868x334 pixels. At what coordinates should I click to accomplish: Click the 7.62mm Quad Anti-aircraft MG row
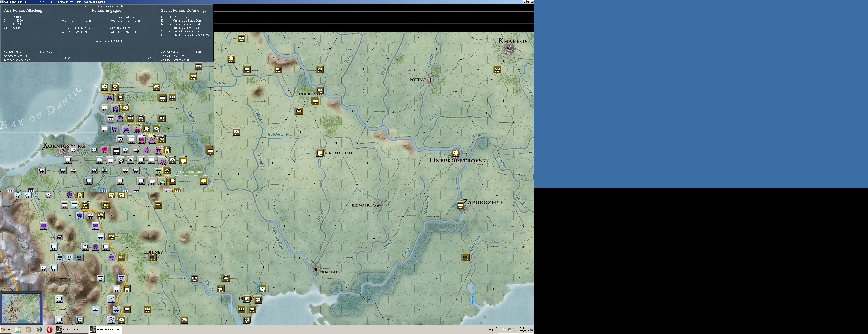coord(185,35)
